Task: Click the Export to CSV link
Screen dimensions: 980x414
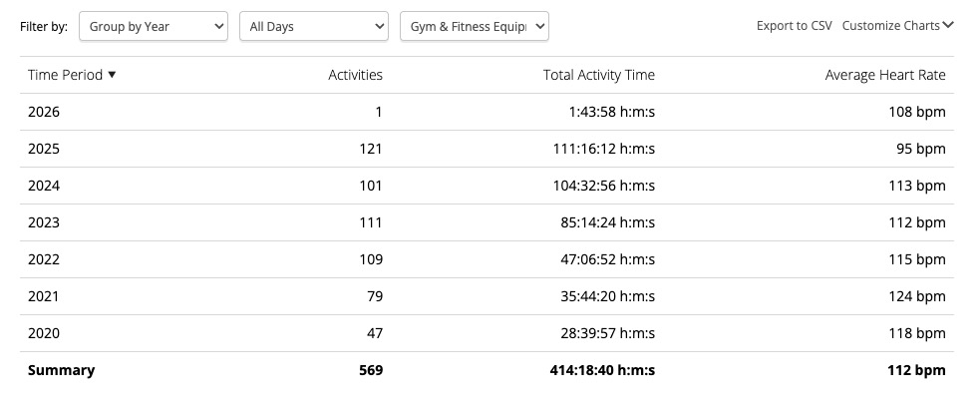Action: coord(794,26)
